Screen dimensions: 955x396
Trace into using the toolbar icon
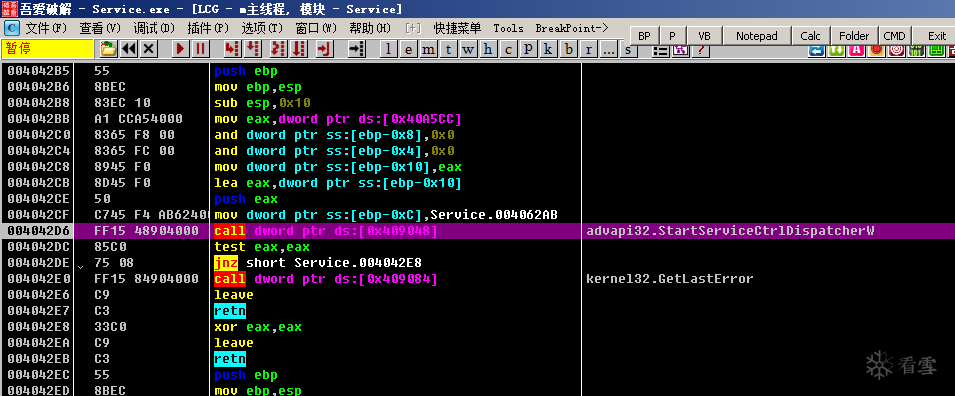(278, 49)
